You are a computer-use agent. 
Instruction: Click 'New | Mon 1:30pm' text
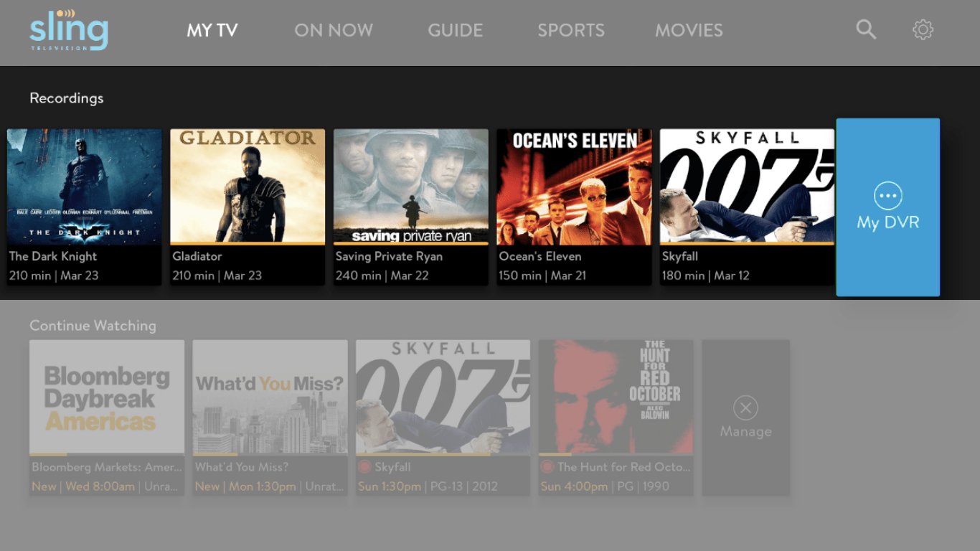point(245,486)
